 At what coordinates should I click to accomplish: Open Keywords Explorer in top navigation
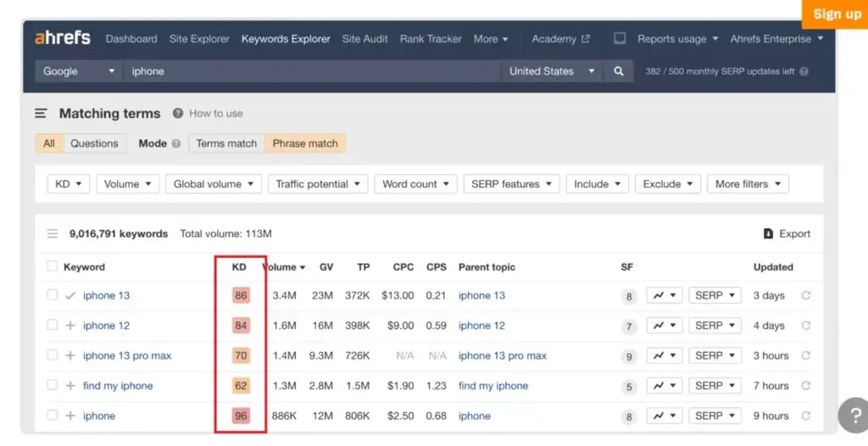click(x=286, y=39)
